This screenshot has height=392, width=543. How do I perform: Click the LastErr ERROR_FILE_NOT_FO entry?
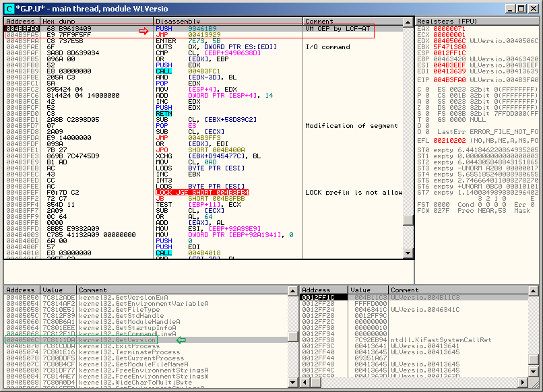pyautogui.click(x=488, y=132)
